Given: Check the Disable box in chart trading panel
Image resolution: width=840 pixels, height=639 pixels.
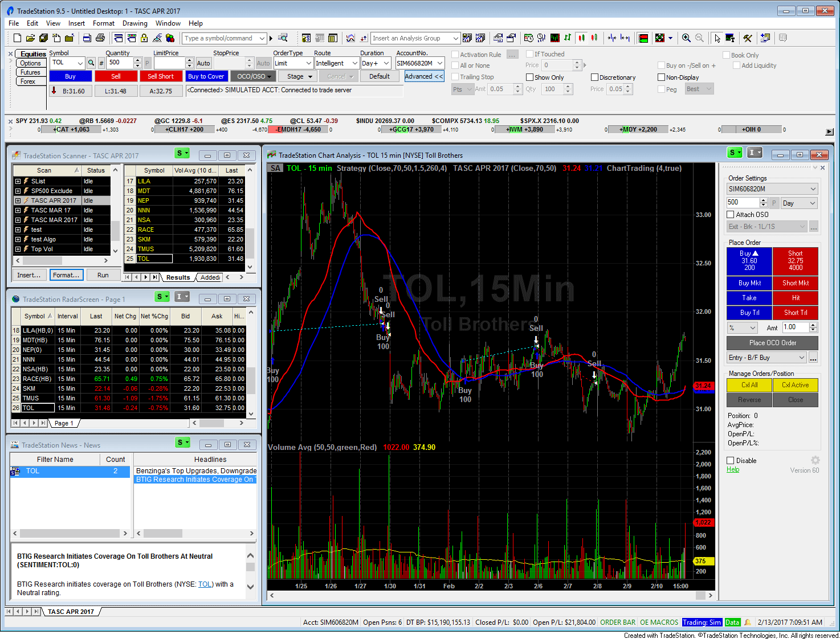Looking at the screenshot, I should 731,461.
